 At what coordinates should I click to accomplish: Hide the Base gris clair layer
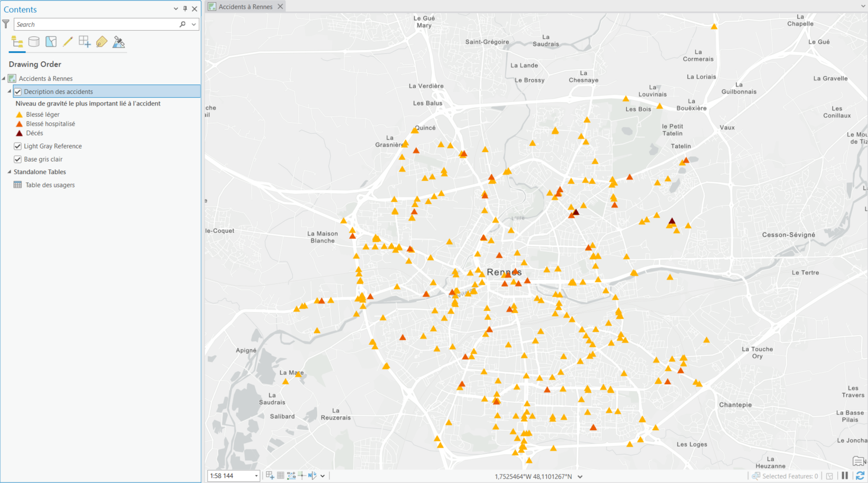point(17,159)
